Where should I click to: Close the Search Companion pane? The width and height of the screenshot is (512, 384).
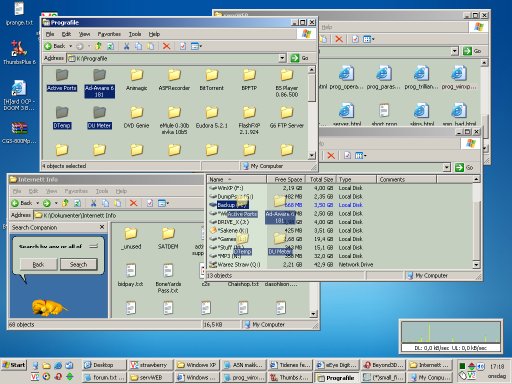pos(102,227)
